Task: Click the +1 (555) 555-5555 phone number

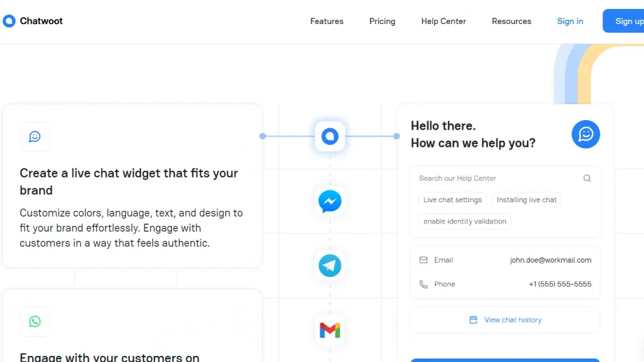Action: pyautogui.click(x=560, y=284)
